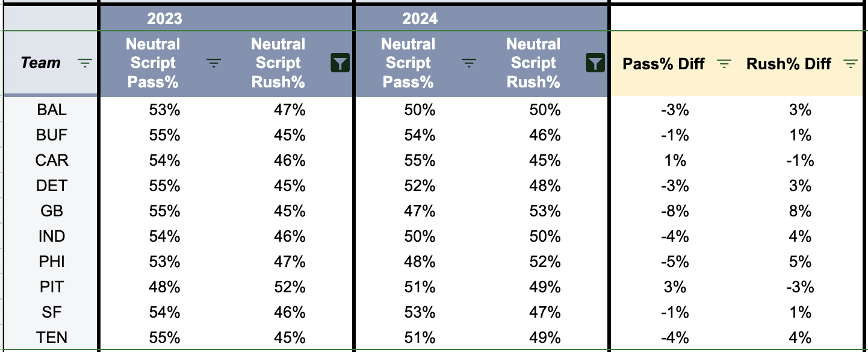Select CAR's Rush% Diff value -1%

point(801,160)
